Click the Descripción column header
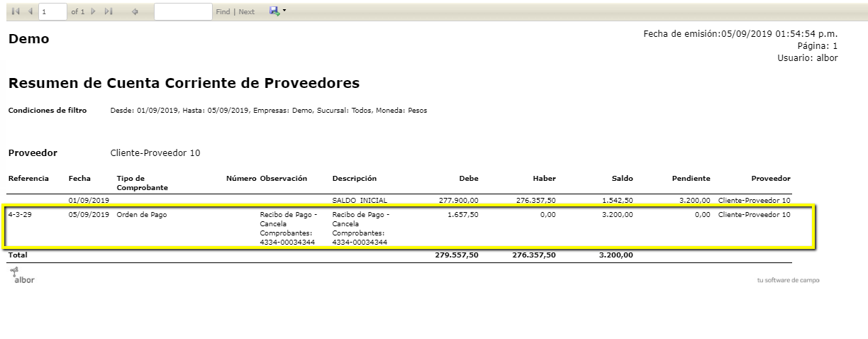This screenshot has width=868, height=339. coord(355,178)
